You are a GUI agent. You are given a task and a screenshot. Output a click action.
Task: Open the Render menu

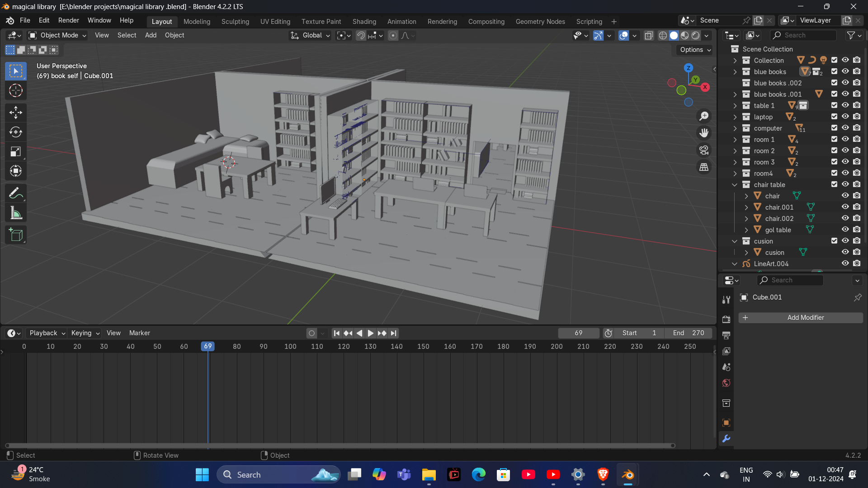[68, 20]
